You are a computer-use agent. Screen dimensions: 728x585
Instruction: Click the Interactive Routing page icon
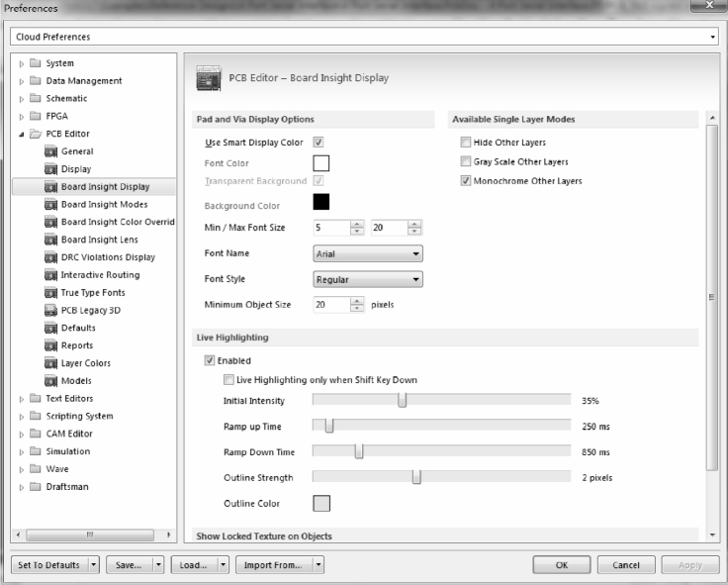(x=50, y=275)
